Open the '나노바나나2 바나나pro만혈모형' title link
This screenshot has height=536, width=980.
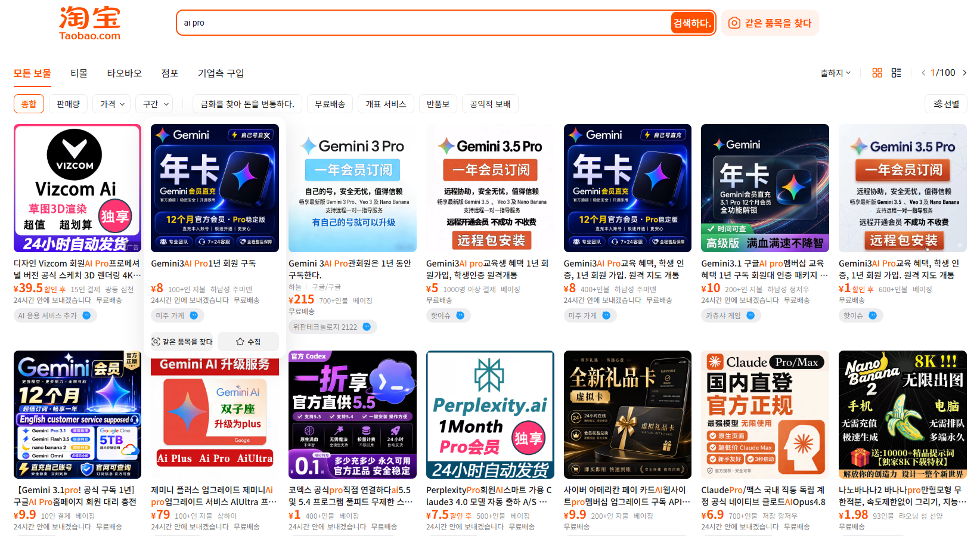903,495
